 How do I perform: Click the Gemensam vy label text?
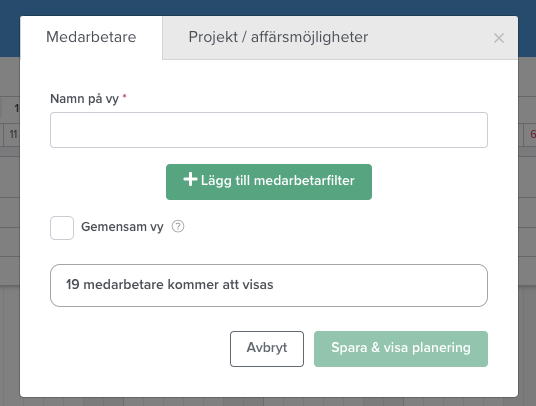[x=122, y=227]
